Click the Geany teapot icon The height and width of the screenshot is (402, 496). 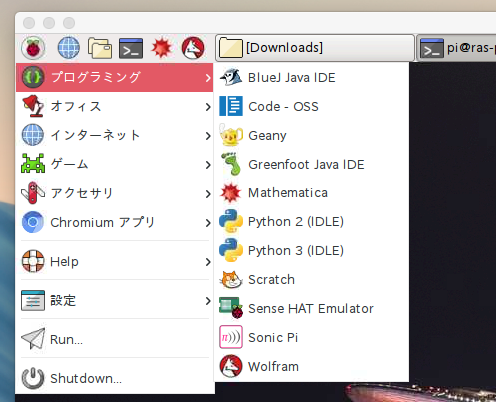(x=231, y=135)
